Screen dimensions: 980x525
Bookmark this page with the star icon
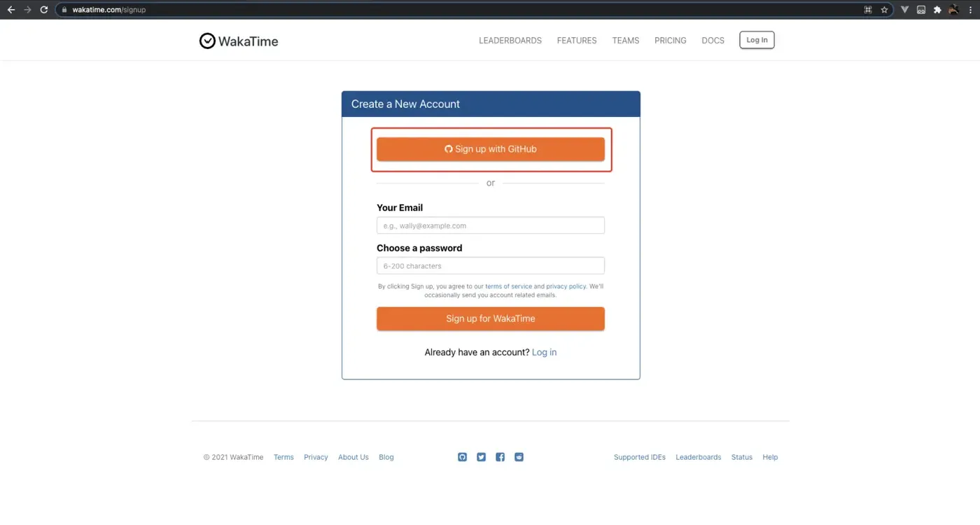[884, 10]
